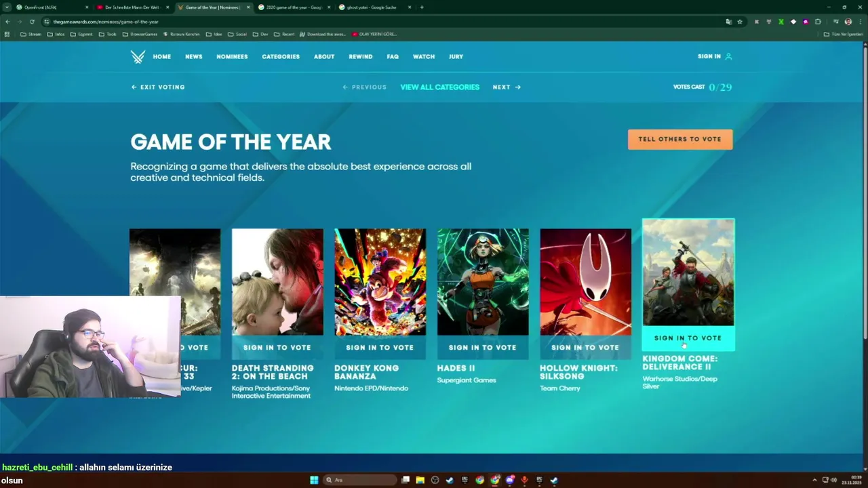Click the taskbar volume icon
This screenshot has width=868, height=488.
(x=833, y=480)
